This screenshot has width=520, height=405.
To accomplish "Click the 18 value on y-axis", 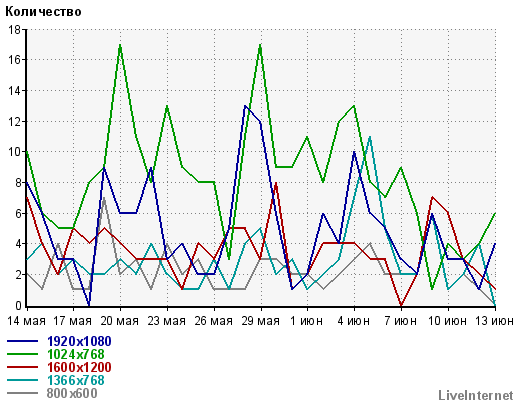I will (x=15, y=30).
